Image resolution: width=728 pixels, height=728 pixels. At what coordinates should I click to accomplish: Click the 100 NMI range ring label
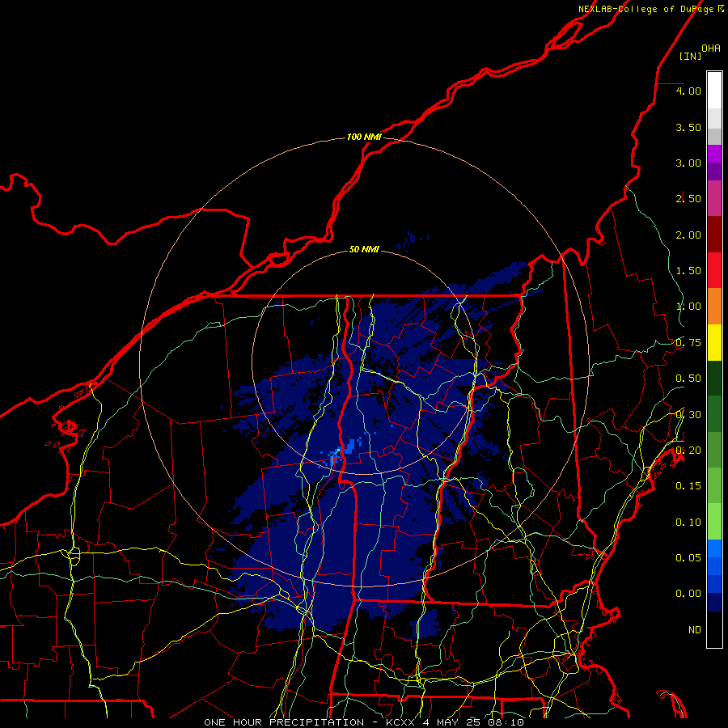click(365, 137)
